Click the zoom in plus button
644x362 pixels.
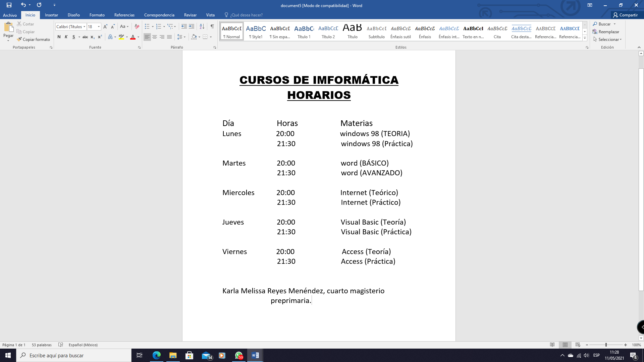click(x=626, y=345)
